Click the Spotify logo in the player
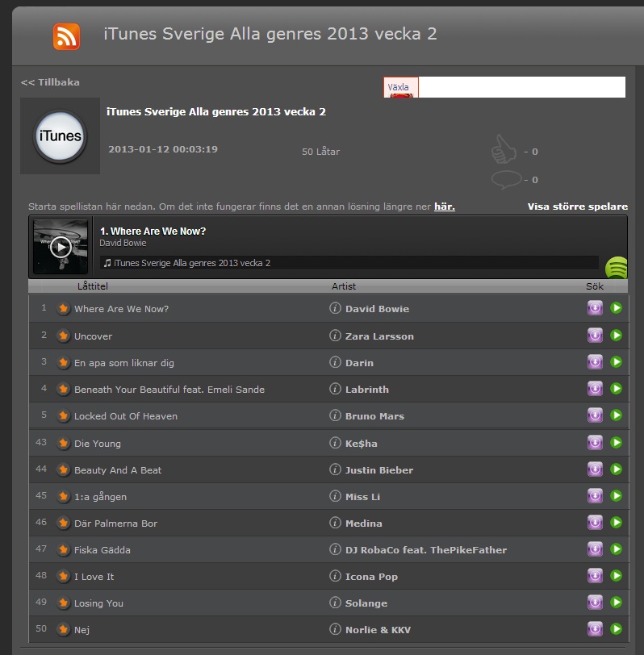Image resolution: width=644 pixels, height=655 pixels. 617,267
